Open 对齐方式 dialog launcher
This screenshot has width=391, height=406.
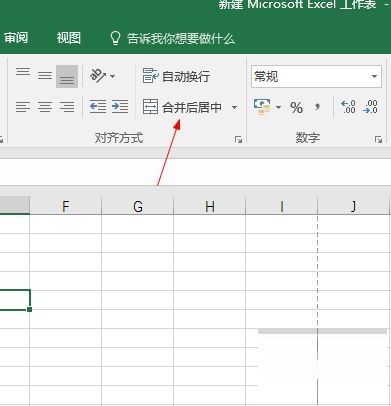pyautogui.click(x=238, y=140)
